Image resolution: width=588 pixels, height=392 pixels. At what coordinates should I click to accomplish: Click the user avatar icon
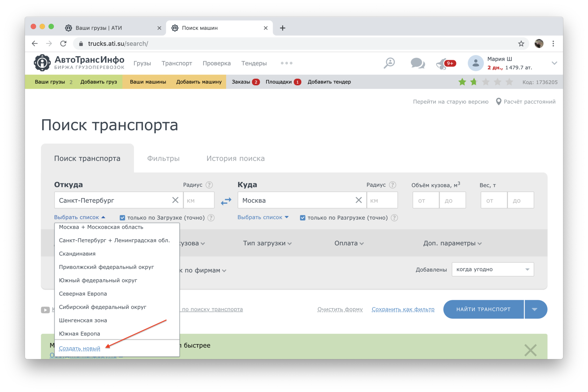(x=475, y=63)
